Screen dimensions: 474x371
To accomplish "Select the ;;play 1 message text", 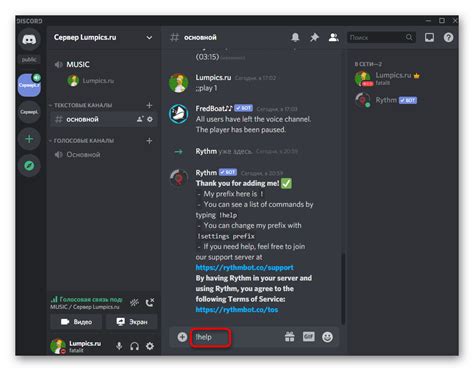I will tap(206, 88).
